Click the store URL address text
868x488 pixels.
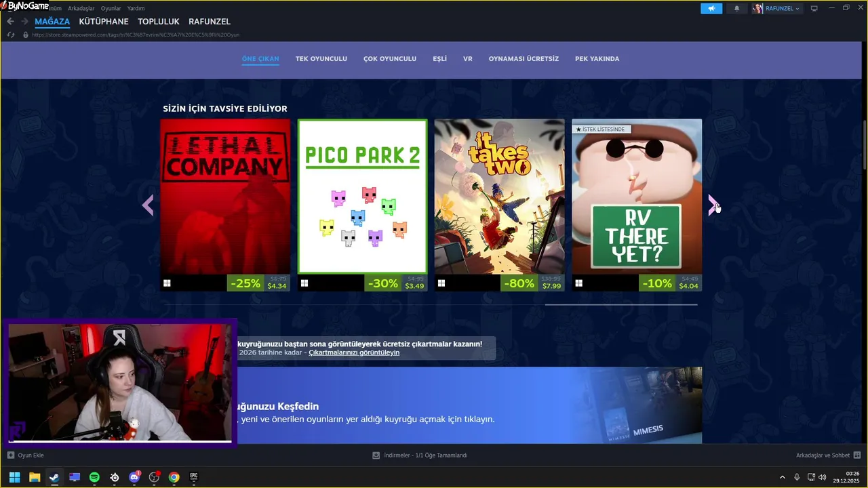(x=136, y=35)
